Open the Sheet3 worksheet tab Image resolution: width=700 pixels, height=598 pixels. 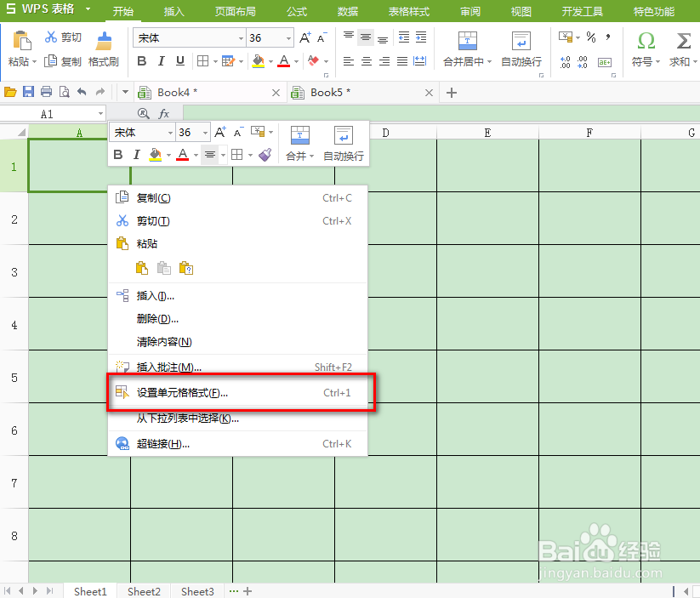point(197,591)
